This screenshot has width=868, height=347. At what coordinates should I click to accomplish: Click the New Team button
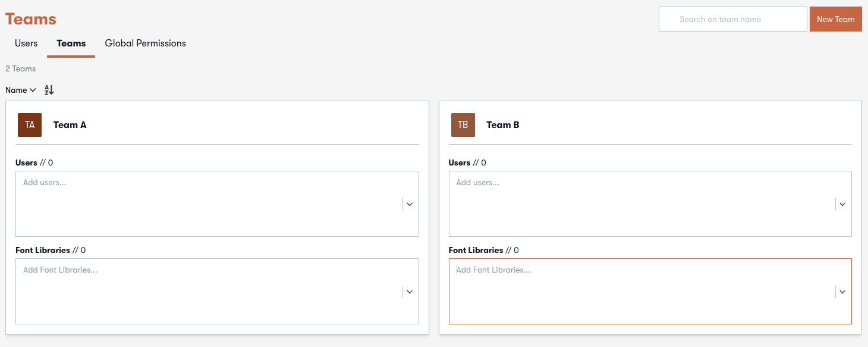tap(835, 18)
